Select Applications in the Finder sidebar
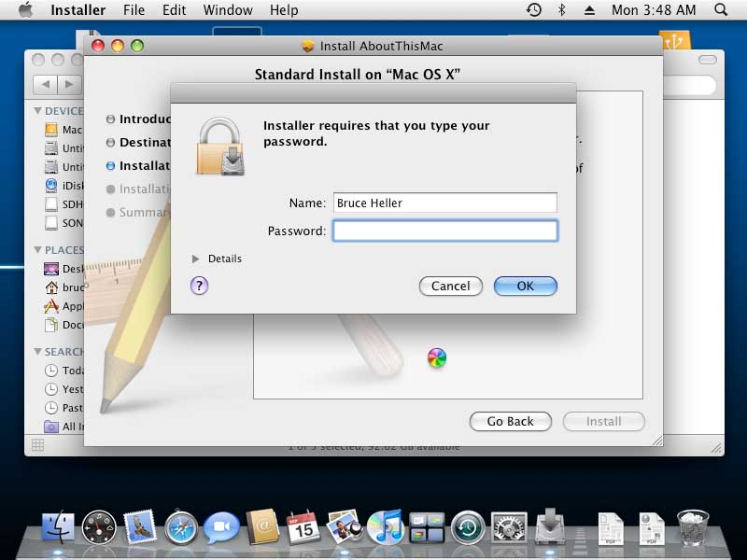Screen dimensions: 747x560 pos(63,306)
